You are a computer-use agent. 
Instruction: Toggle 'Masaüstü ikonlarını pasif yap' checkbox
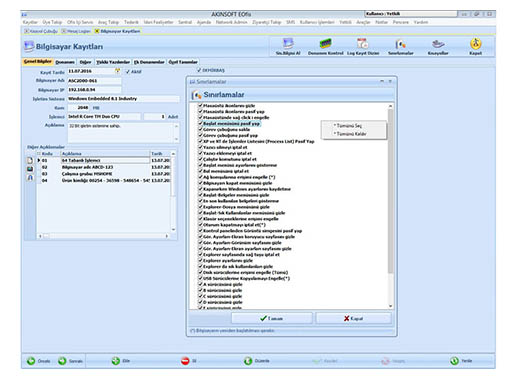pyautogui.click(x=201, y=111)
